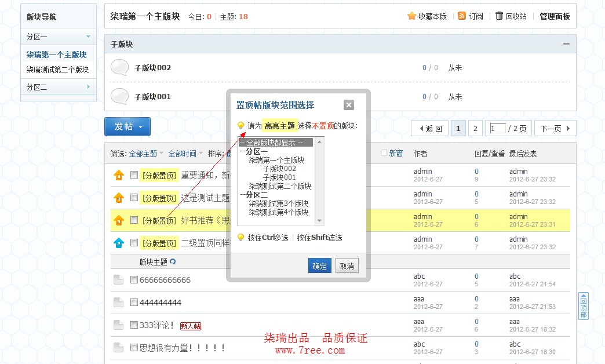Image resolution: width=605 pixels, height=364 pixels.
Task: Choose 柒瑞测试第3个版块 in the forum list
Action: [x=279, y=203]
